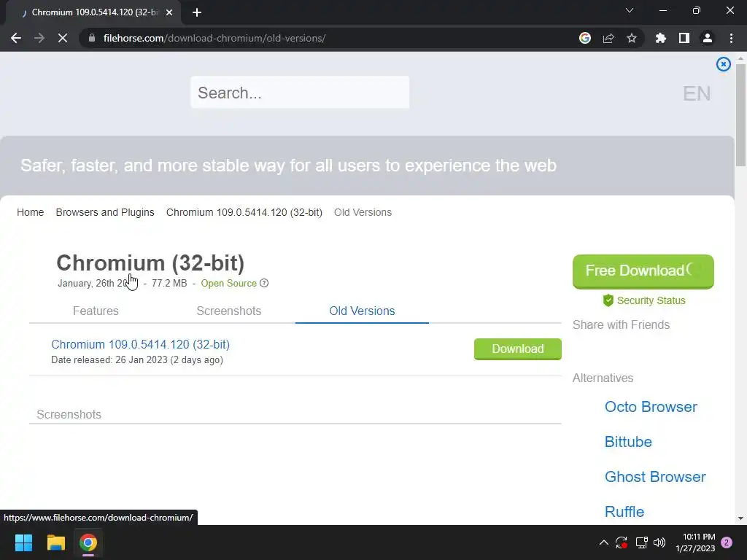Click the scrollbar down arrow
Viewport: 747px width, 560px height.
coord(740,518)
